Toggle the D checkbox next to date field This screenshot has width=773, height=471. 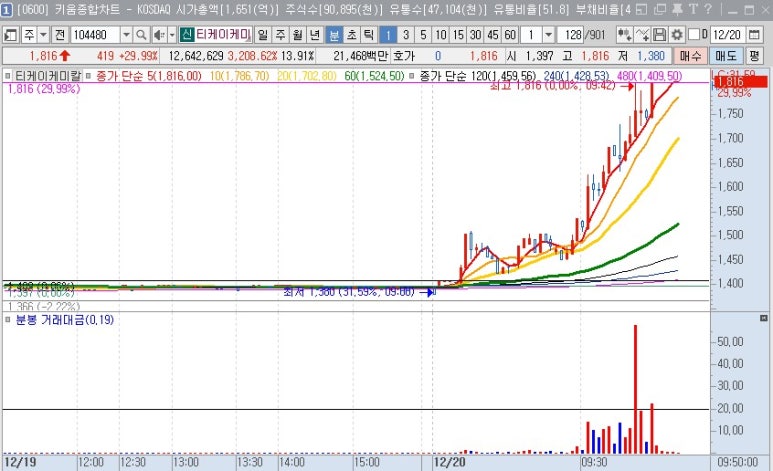(x=694, y=35)
